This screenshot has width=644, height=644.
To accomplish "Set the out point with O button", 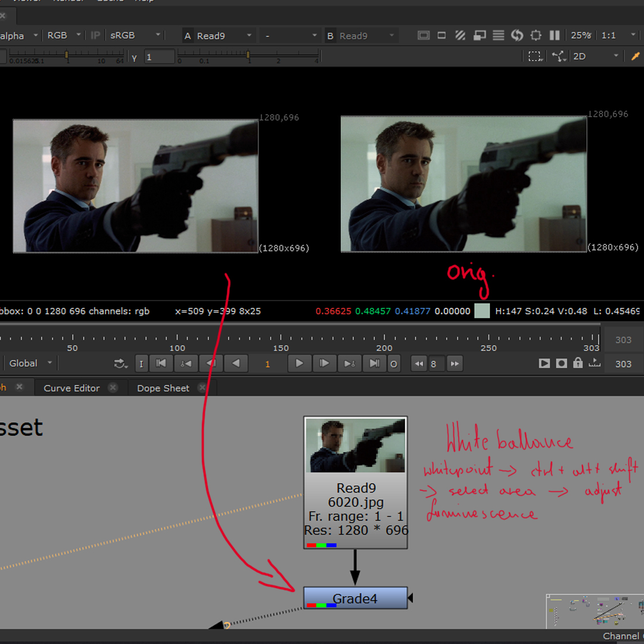I will click(x=393, y=364).
